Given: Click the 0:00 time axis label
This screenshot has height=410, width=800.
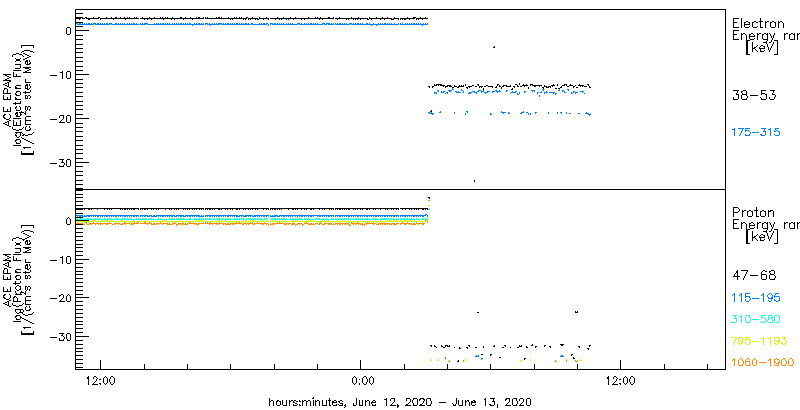Looking at the screenshot, I should tap(363, 379).
